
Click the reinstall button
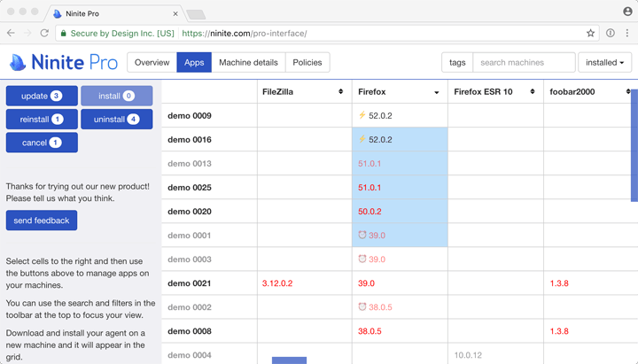42,120
